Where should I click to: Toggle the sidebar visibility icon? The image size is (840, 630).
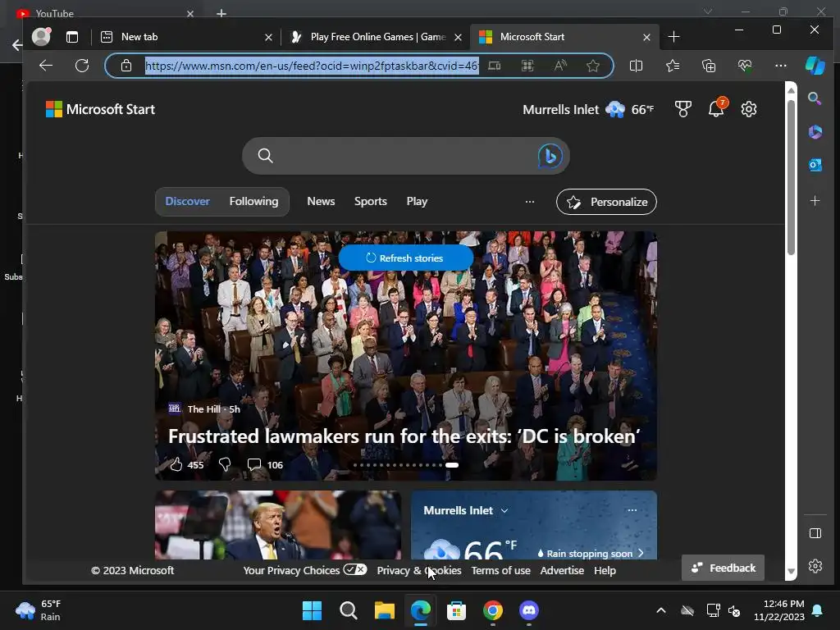point(815,533)
